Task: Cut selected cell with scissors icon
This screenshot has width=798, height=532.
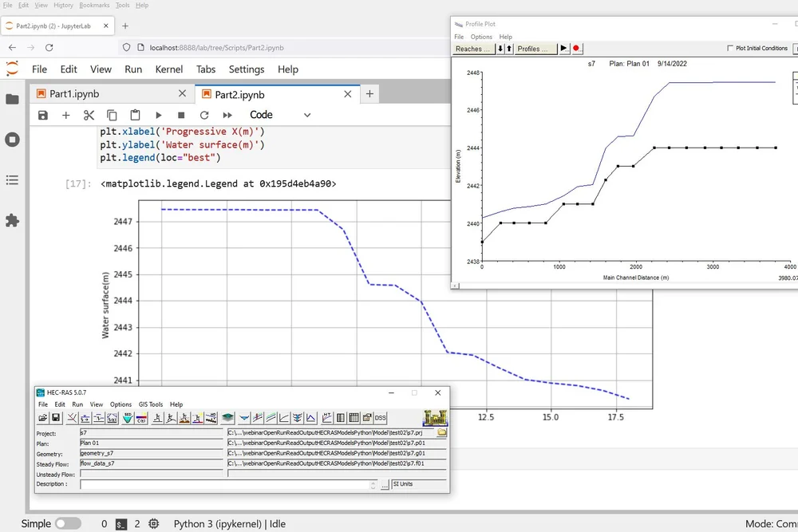Action: click(89, 115)
